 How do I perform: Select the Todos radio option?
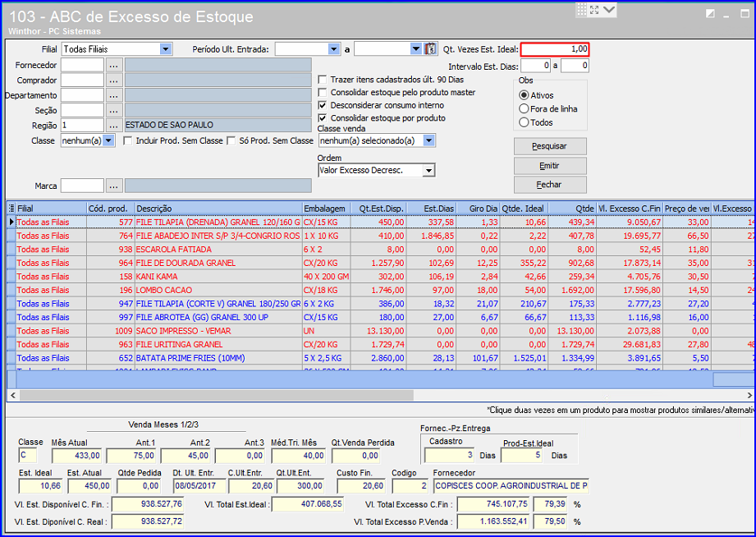click(x=524, y=122)
